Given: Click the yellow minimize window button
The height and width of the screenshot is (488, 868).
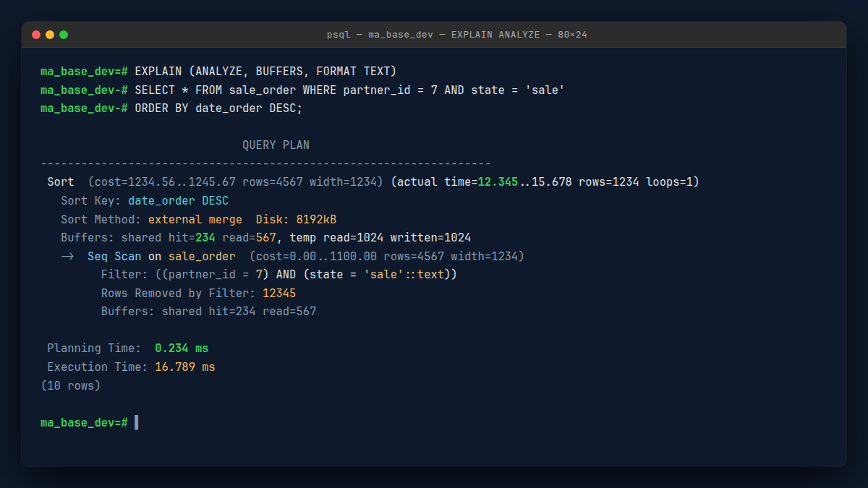Looking at the screenshot, I should [x=50, y=35].
